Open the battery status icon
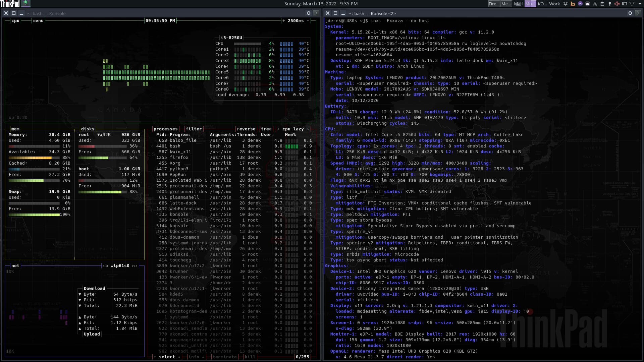 624,4
